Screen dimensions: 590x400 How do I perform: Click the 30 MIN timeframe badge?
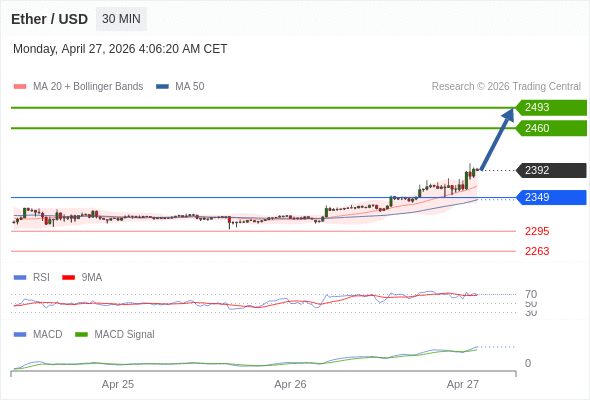[121, 19]
